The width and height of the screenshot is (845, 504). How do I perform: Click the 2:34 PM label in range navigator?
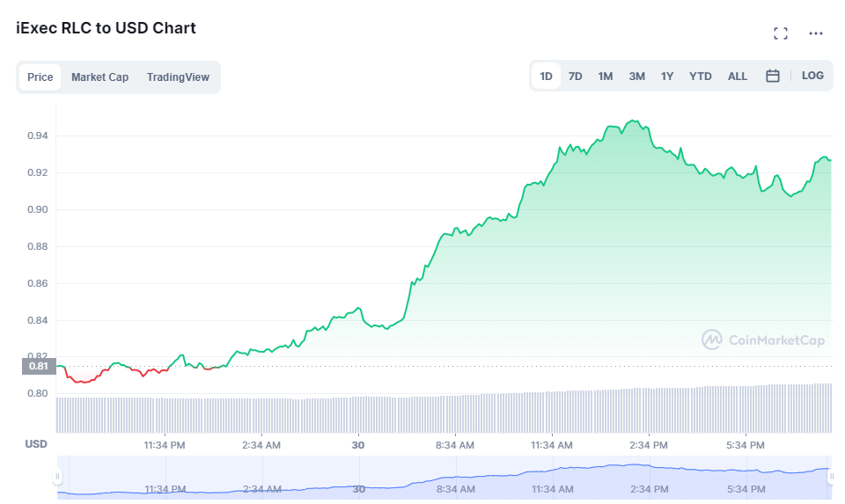[650, 489]
